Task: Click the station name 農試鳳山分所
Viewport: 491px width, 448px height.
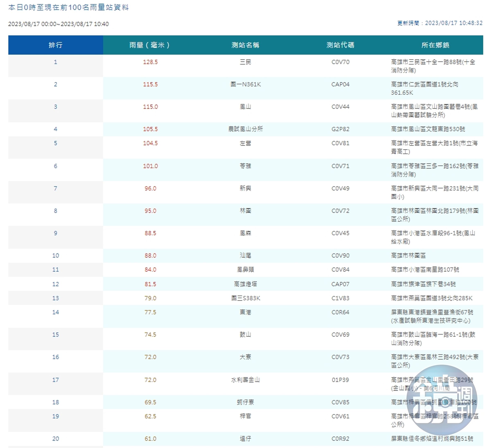Action: (x=245, y=129)
